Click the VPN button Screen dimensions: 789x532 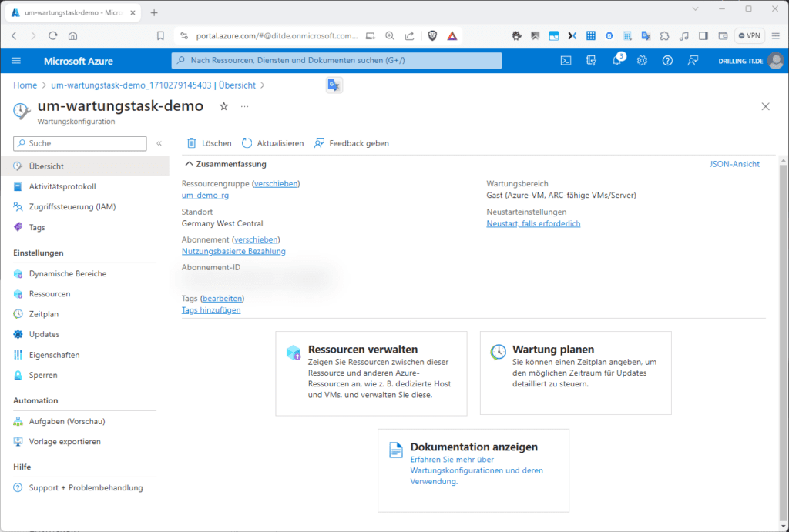[x=749, y=35]
